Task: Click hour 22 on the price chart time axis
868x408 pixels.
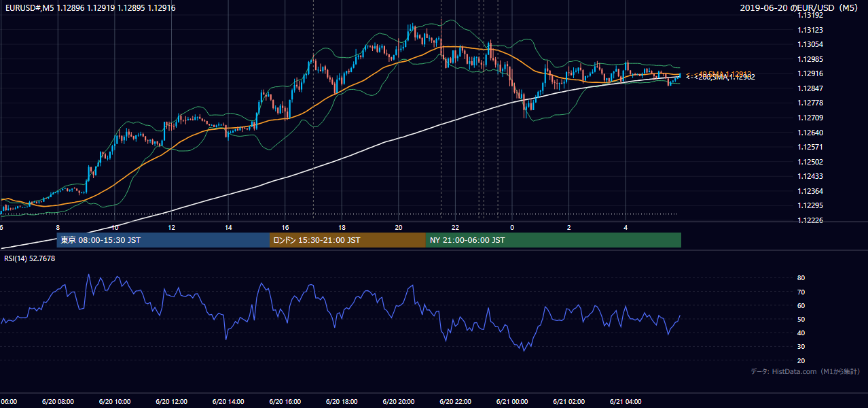Action: (455, 228)
